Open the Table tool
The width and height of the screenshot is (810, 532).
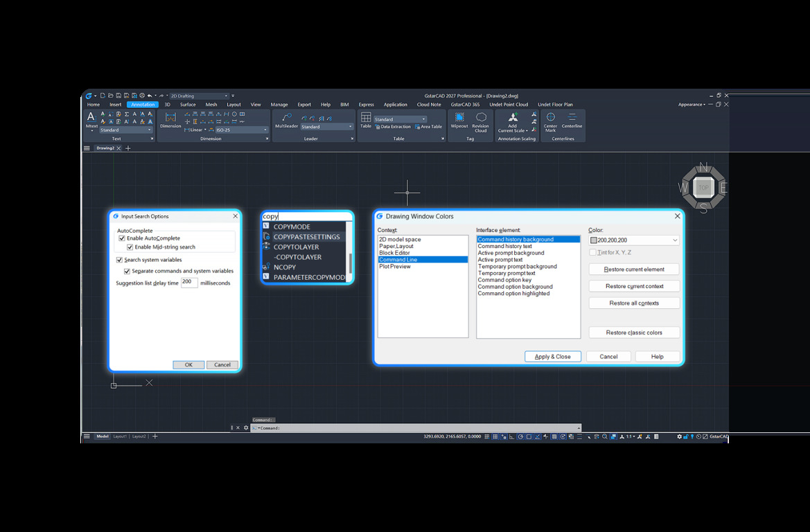pyautogui.click(x=366, y=118)
